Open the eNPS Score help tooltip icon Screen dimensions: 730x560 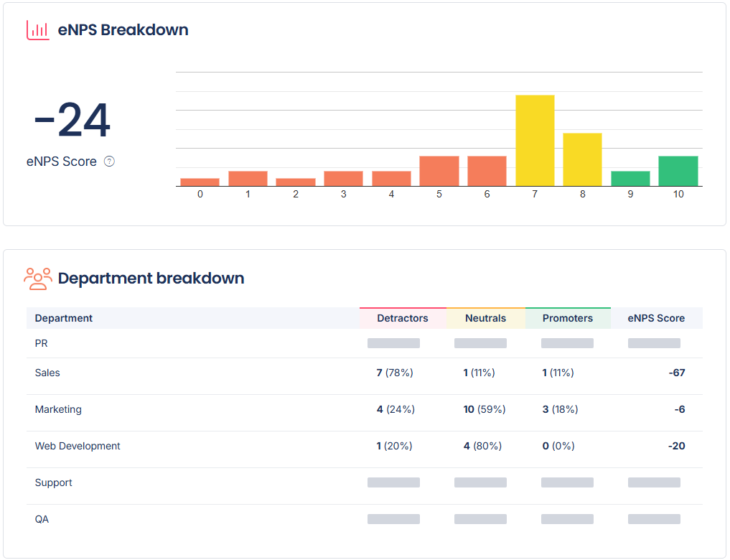pyautogui.click(x=108, y=162)
